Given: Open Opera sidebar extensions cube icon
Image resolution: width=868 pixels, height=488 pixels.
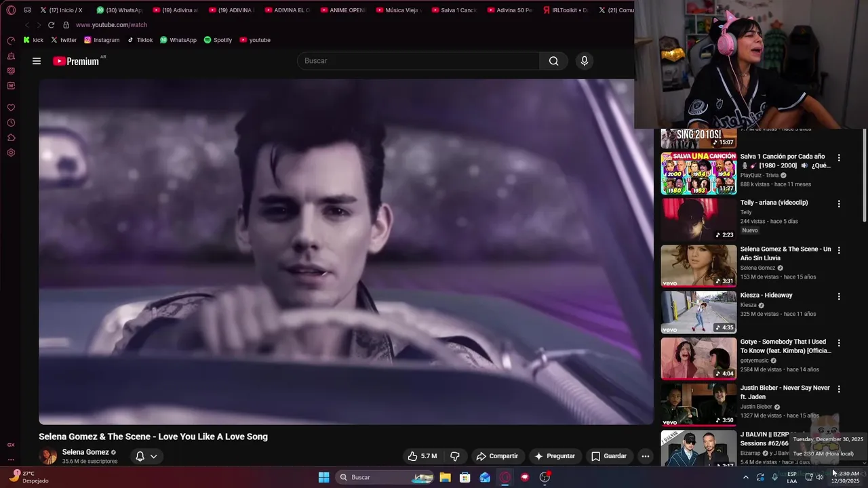Looking at the screenshot, I should coord(11,138).
